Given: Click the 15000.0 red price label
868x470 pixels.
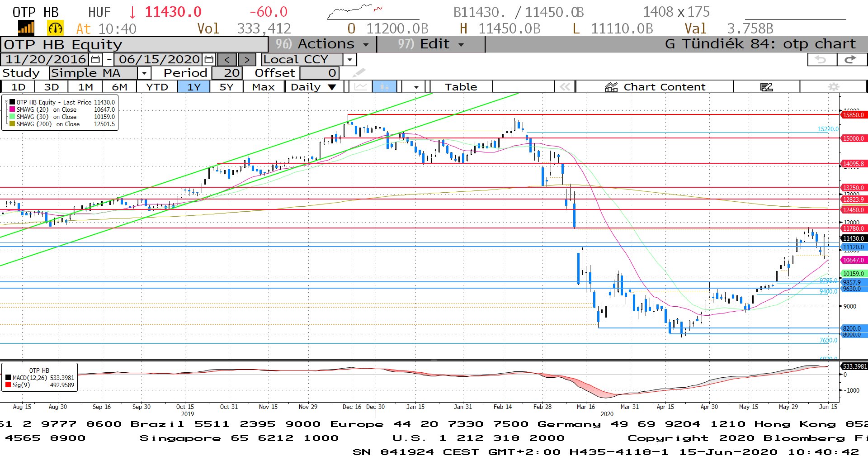Looking at the screenshot, I should (x=854, y=138).
